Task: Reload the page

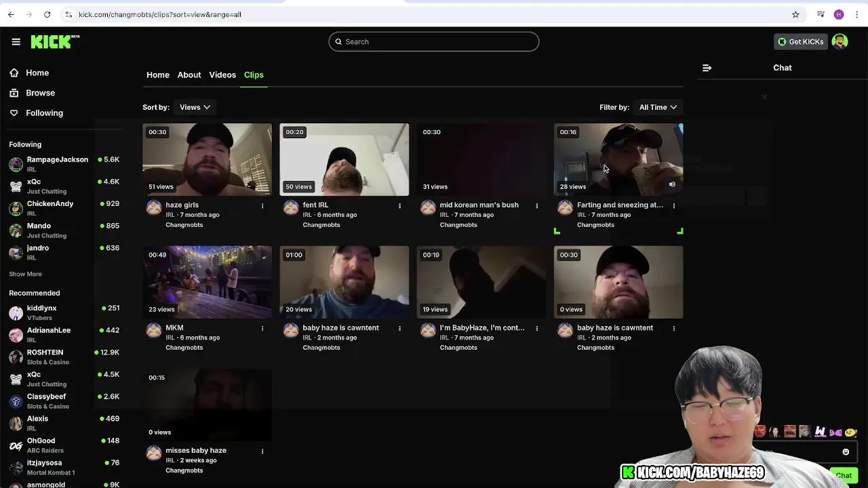Action: coord(47,14)
